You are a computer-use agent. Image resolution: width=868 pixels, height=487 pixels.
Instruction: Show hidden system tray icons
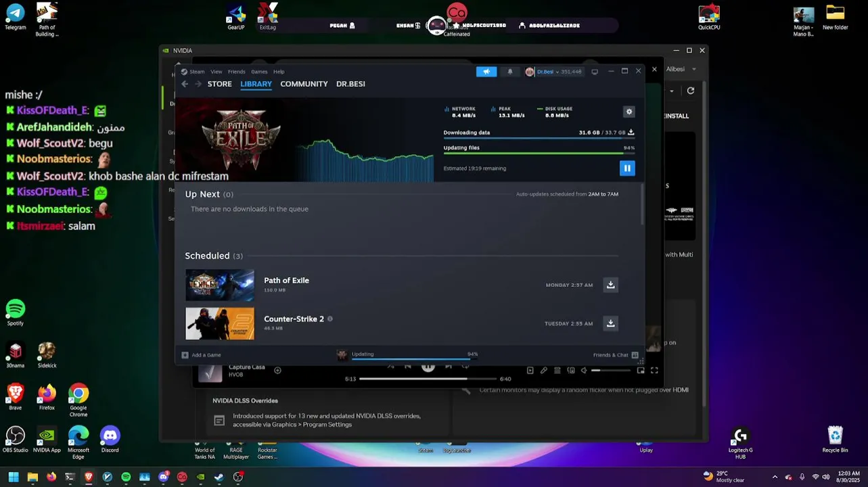click(775, 477)
